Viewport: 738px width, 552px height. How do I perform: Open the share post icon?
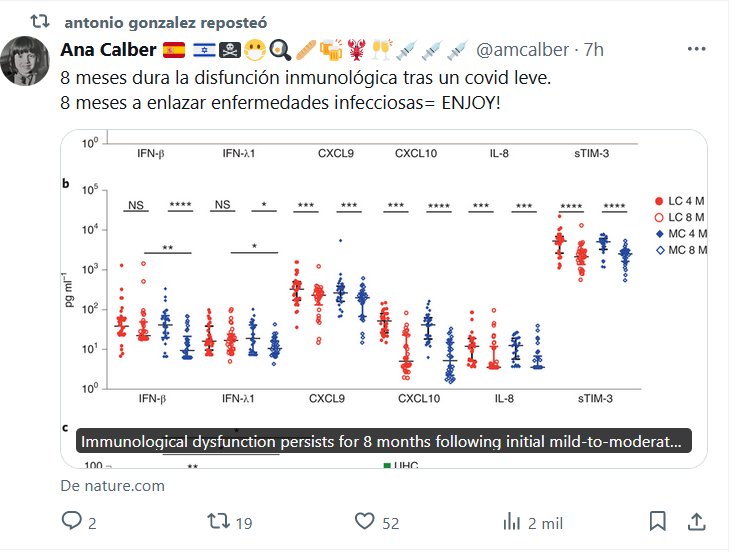(x=699, y=521)
